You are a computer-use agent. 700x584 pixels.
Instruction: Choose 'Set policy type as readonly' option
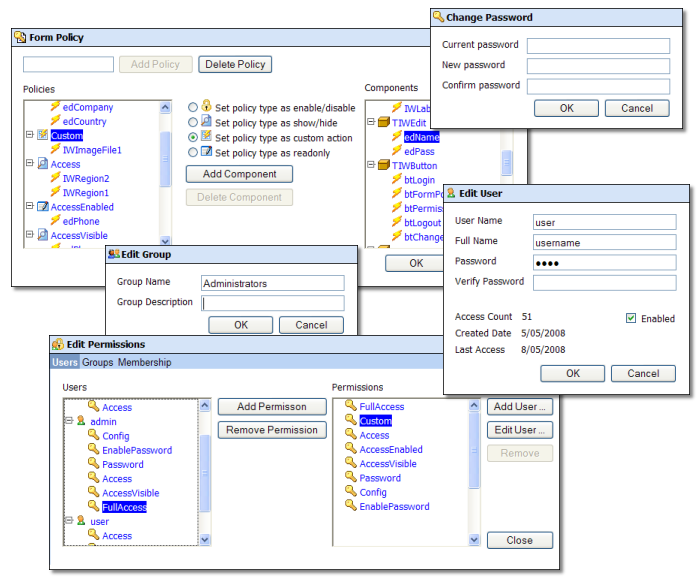(193, 152)
